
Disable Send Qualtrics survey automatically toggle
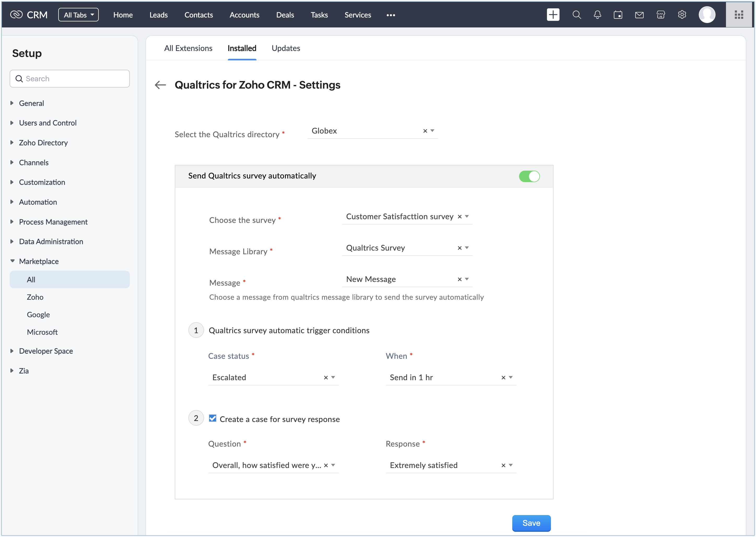point(529,176)
